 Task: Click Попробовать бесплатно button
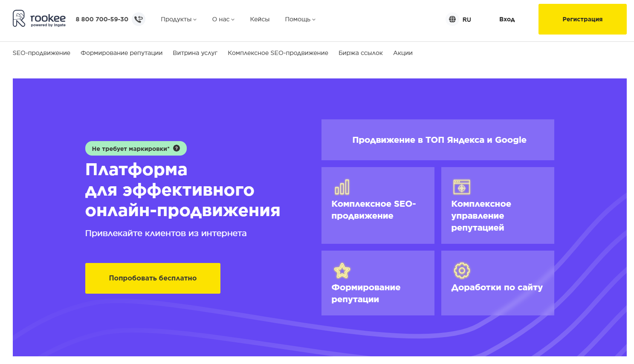[153, 278]
